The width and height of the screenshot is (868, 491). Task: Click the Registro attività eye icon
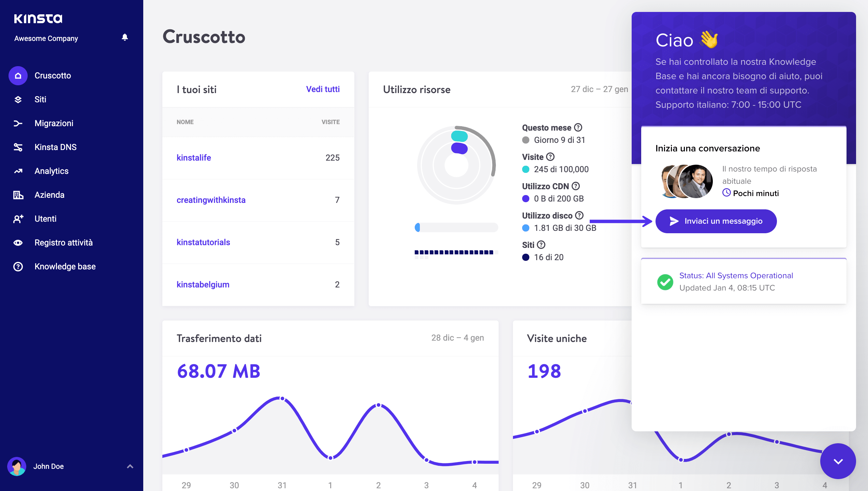(18, 243)
